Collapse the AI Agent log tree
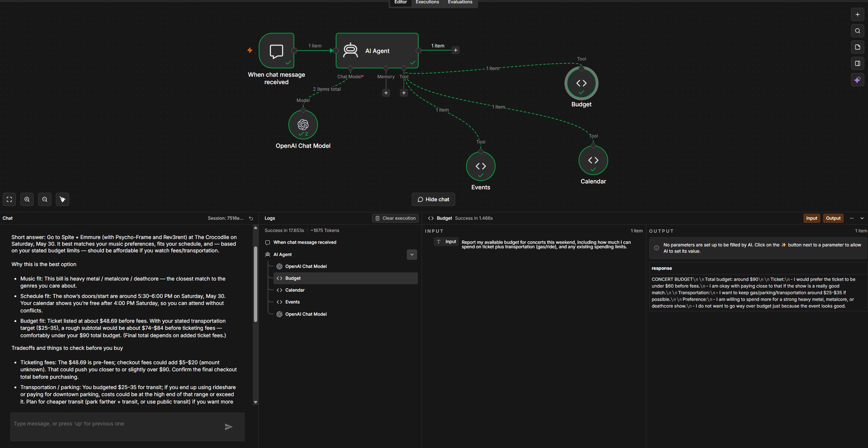Screen dimensions: 868x448 (x=412, y=255)
